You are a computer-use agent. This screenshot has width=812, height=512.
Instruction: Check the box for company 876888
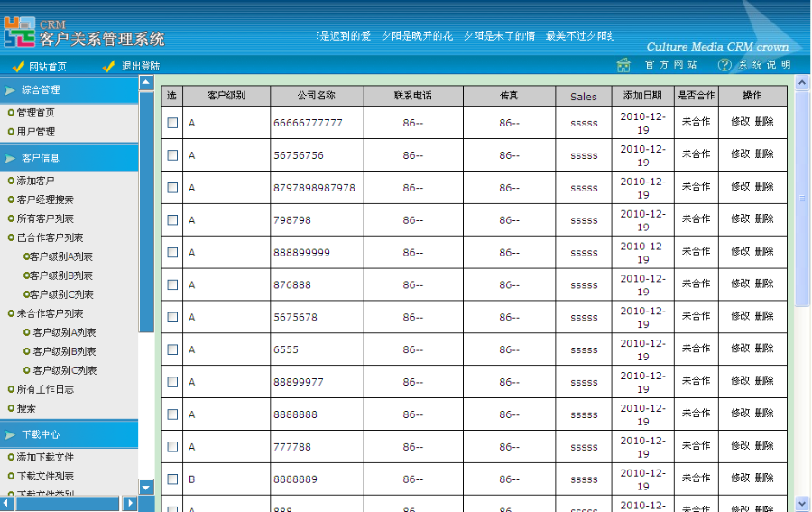(x=172, y=284)
